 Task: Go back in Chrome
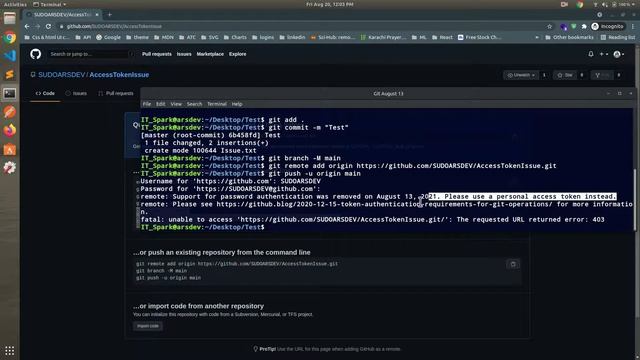click(27, 26)
